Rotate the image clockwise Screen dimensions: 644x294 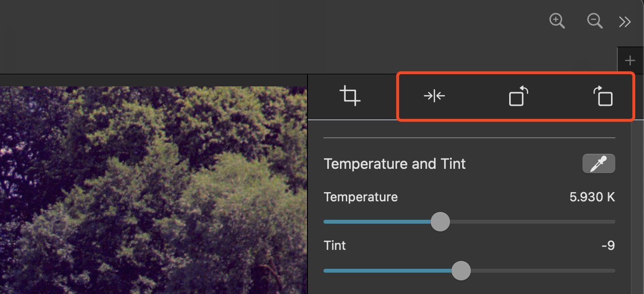(x=603, y=96)
